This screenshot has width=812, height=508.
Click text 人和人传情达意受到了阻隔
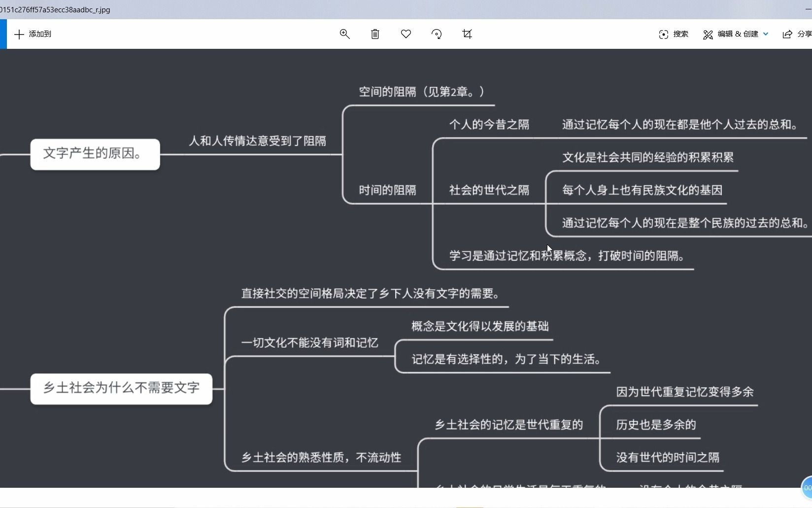tap(258, 141)
